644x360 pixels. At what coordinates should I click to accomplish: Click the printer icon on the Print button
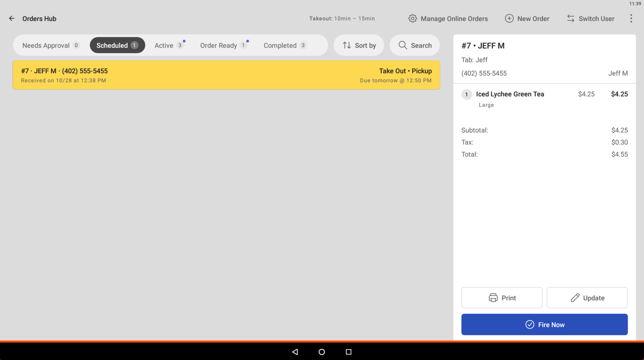coord(493,298)
